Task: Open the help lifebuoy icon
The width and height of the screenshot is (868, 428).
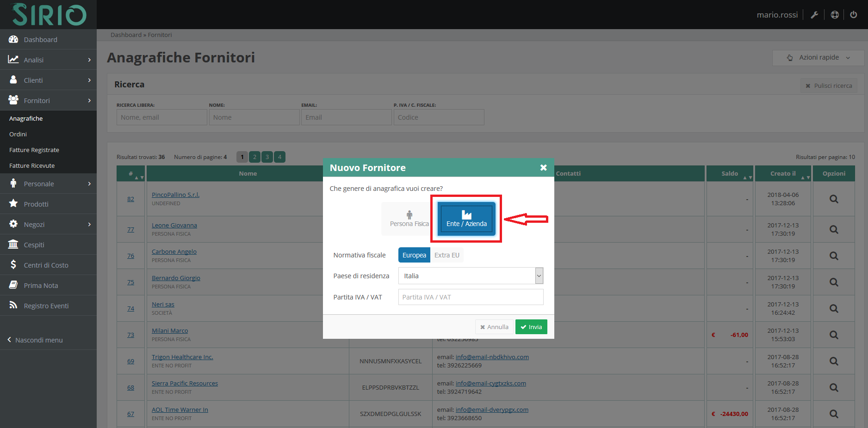Action: coord(835,15)
